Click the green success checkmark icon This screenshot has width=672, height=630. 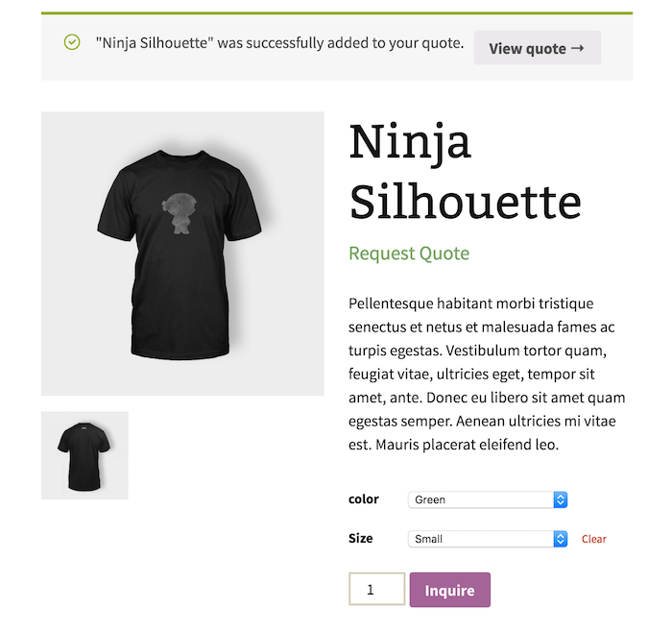pos(72,42)
